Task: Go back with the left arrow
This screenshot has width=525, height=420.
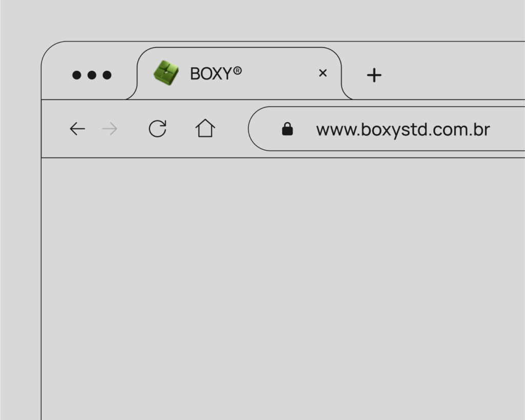Action: click(x=77, y=129)
